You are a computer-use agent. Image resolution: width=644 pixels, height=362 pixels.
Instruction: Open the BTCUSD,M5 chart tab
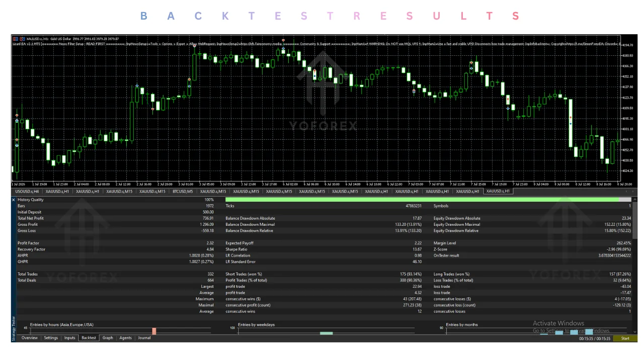[183, 191]
